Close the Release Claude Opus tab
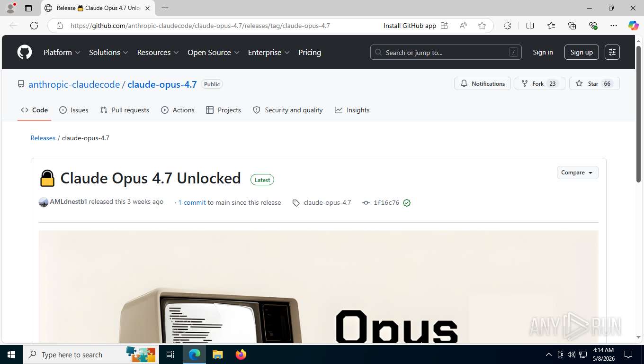Image resolution: width=644 pixels, height=364 pixels. click(x=147, y=8)
